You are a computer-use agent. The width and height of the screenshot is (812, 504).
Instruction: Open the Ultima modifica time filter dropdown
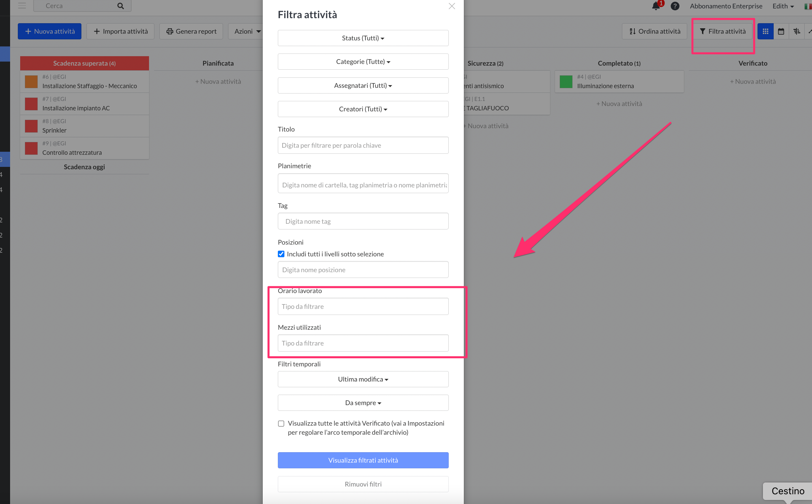coord(363,379)
